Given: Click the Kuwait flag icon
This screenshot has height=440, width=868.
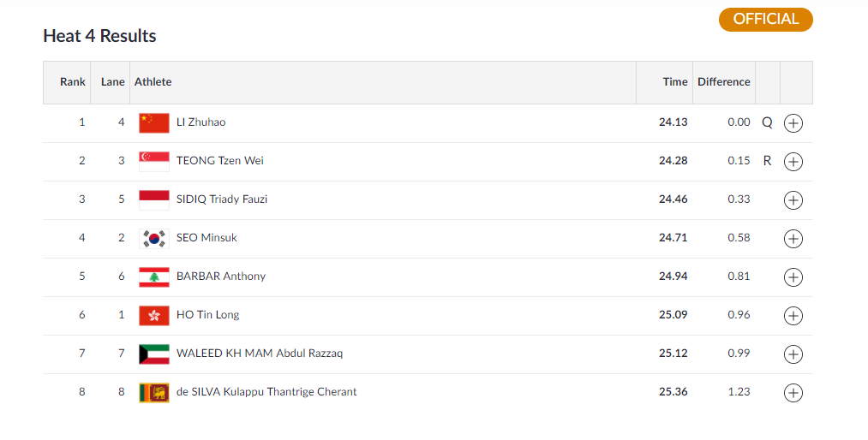Looking at the screenshot, I should click(154, 354).
